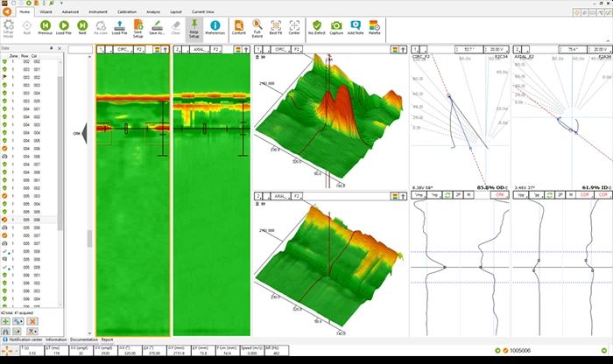Click the 20.00 V scale field of CIRC Lissajous
Viewport: 613px width, 364px height.
(x=497, y=50)
